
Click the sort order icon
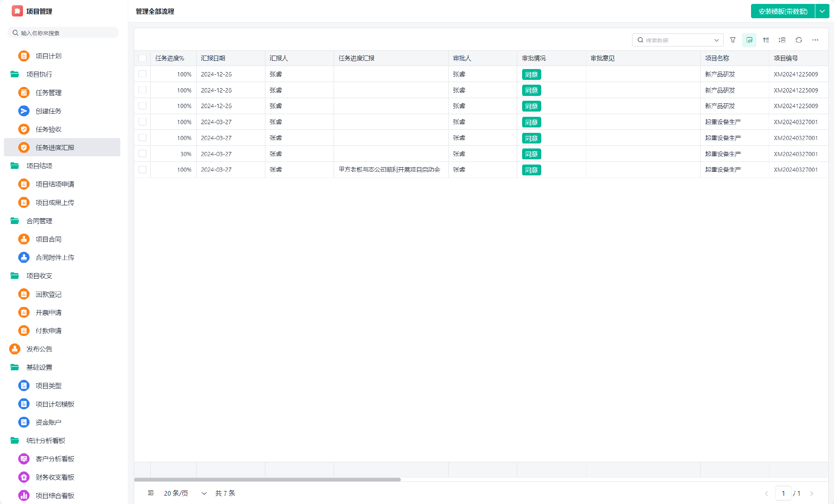point(766,40)
